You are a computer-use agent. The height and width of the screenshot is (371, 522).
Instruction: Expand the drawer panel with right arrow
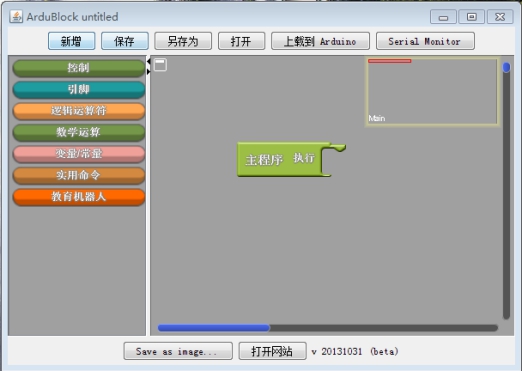pos(149,71)
